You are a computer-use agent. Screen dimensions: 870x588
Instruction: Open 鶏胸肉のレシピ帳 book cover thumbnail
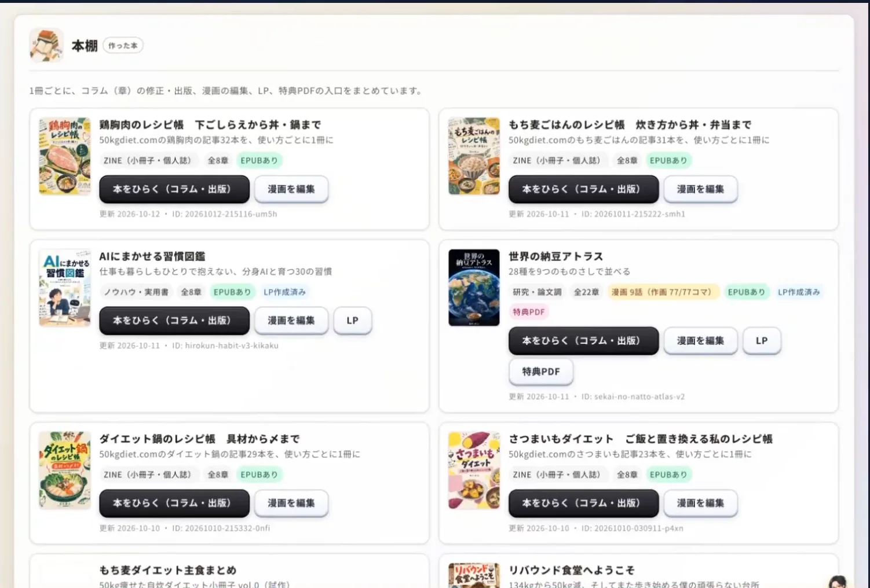(65, 156)
